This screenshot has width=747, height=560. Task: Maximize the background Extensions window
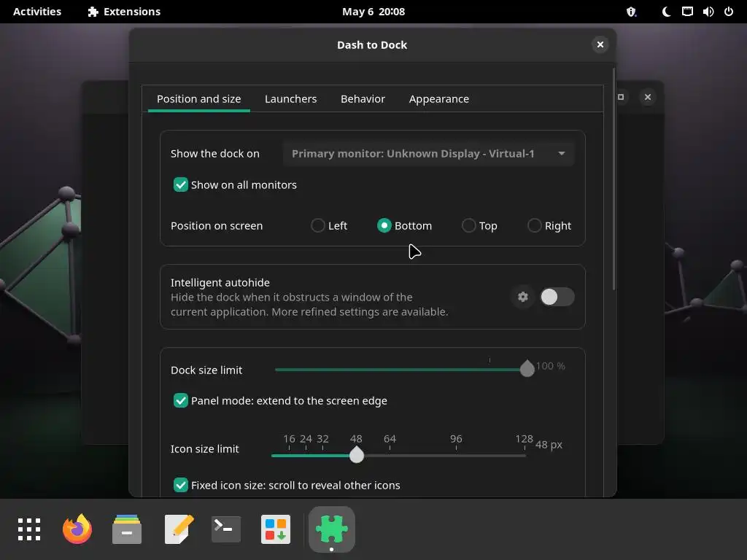[621, 97]
